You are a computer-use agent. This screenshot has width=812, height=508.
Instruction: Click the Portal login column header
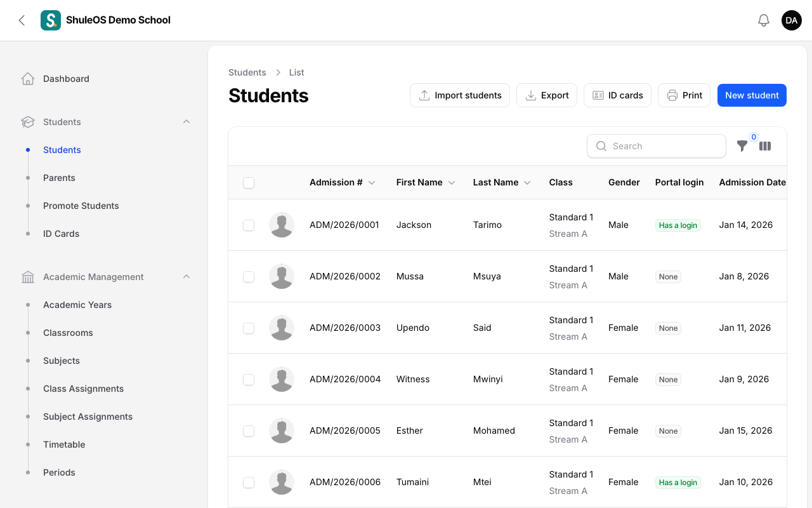point(679,182)
